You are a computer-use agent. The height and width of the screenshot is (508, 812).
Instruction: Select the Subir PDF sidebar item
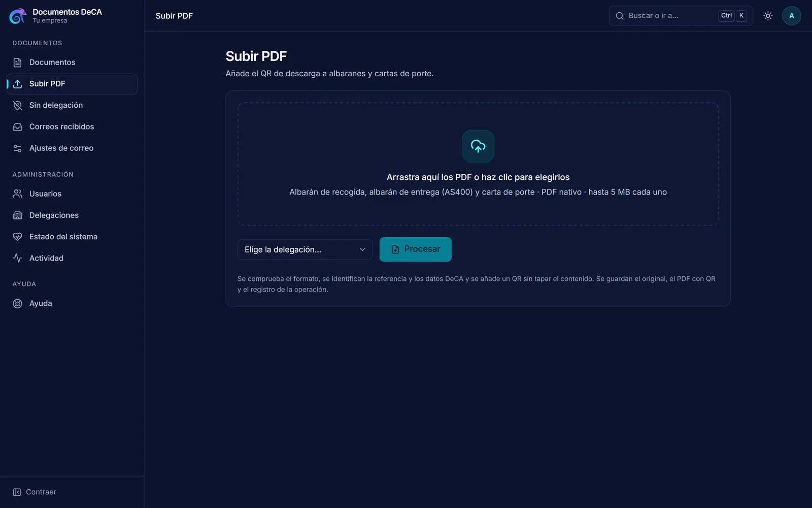pyautogui.click(x=72, y=84)
